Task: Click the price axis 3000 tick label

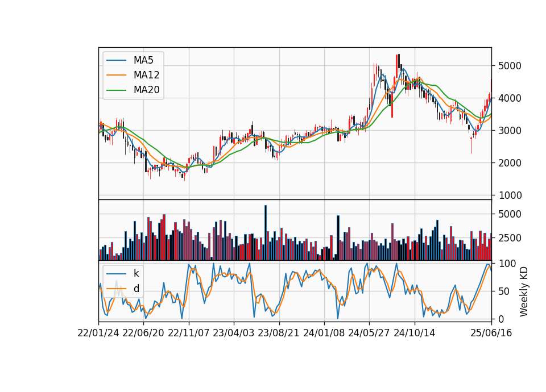Action: pos(510,131)
